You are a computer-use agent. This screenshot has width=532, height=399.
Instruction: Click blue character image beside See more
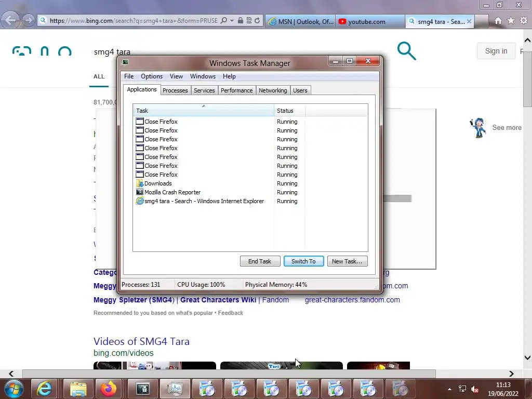[478, 128]
